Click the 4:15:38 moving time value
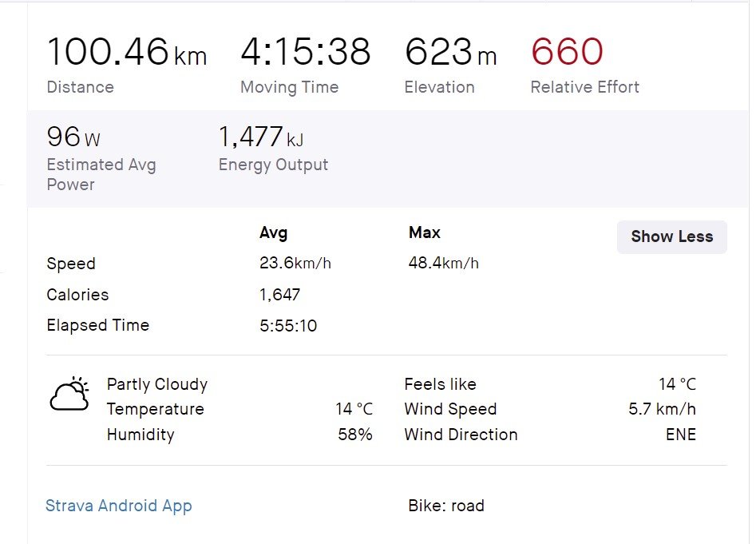This screenshot has height=544, width=756. [306, 53]
